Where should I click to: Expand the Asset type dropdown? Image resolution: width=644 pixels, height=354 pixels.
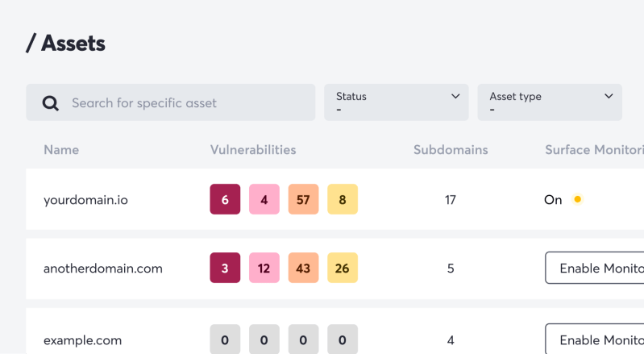pyautogui.click(x=549, y=102)
